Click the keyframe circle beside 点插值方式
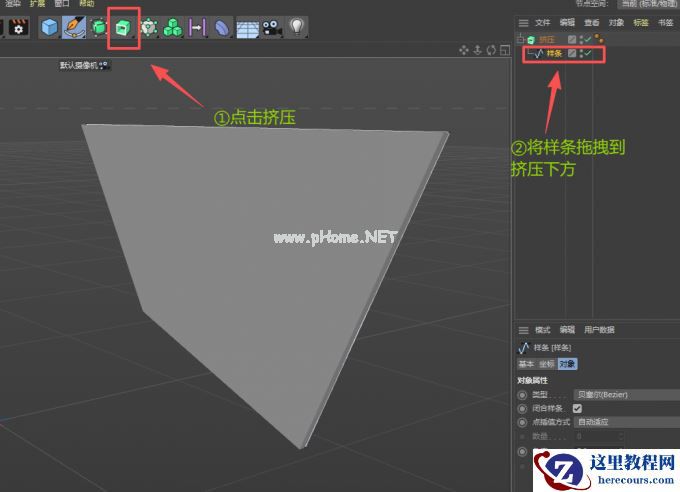This screenshot has height=492, width=680. (523, 422)
